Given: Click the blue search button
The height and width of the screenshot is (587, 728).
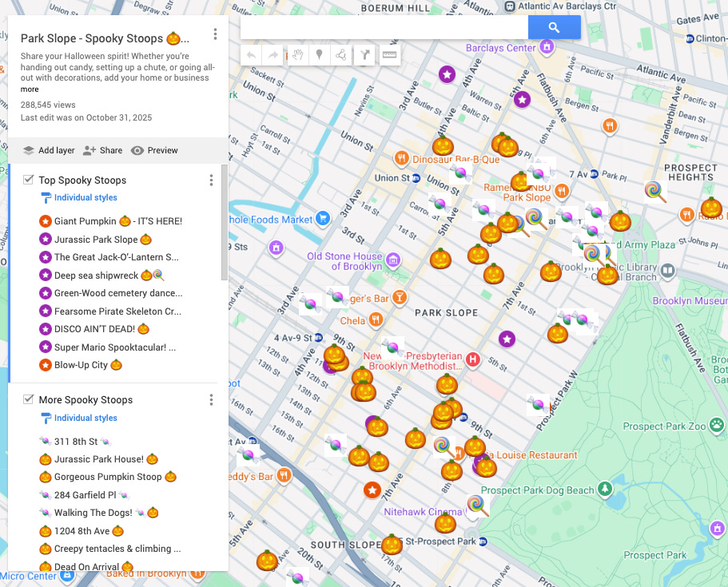Looking at the screenshot, I should click(x=554, y=27).
